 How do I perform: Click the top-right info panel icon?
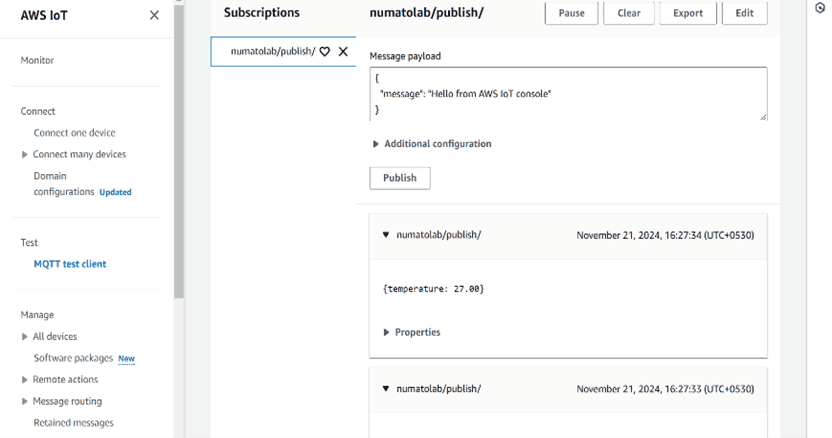point(820,8)
